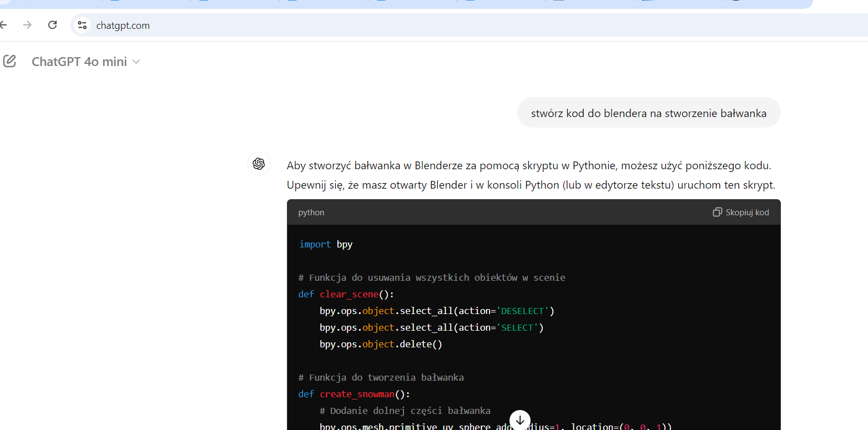This screenshot has width=868, height=430.
Task: Click the Skopiuj kod copy button
Action: pyautogui.click(x=741, y=212)
